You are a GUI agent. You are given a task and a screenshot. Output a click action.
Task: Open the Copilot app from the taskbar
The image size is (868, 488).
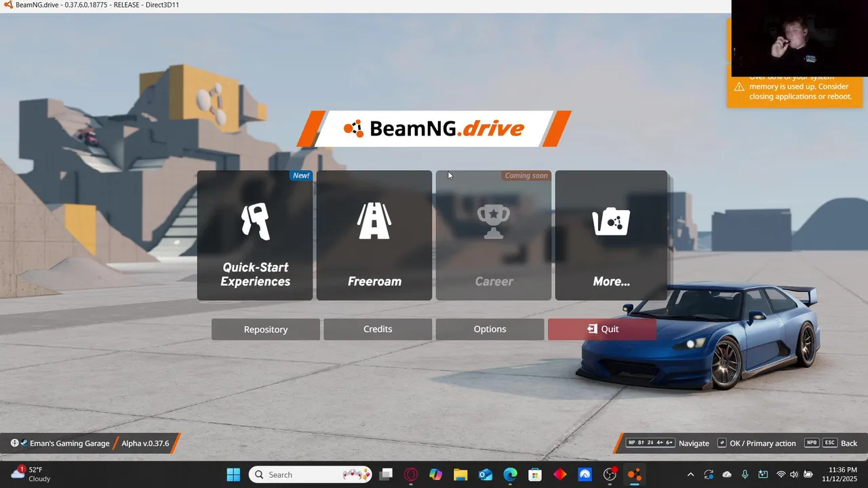[435, 474]
